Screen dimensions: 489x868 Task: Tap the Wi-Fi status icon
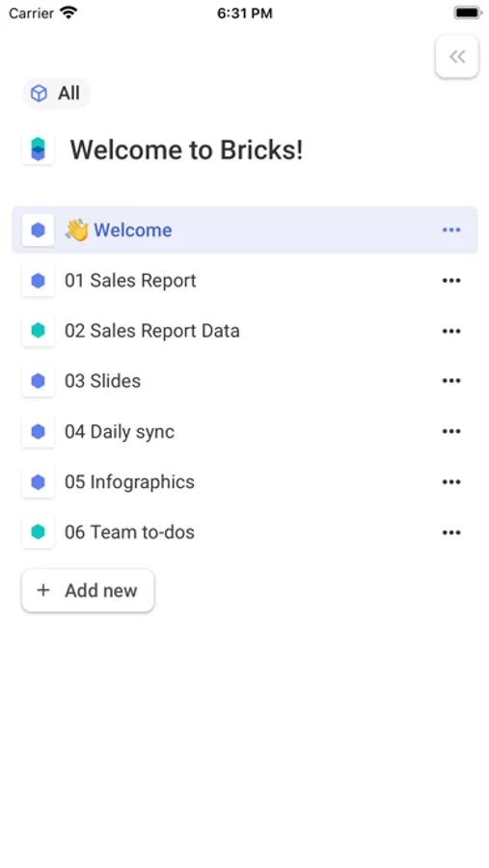[x=68, y=13]
